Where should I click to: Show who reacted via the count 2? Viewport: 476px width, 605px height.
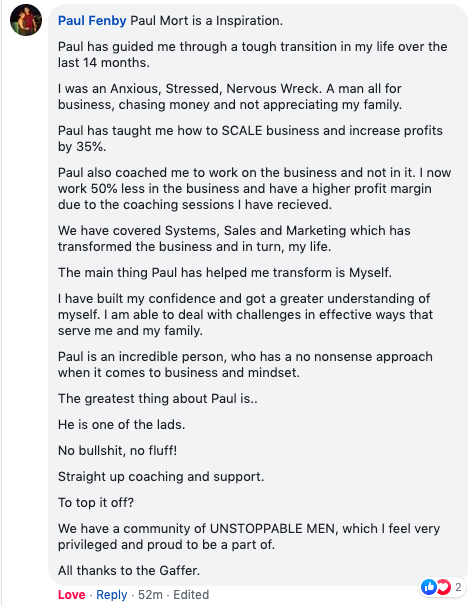tap(458, 587)
